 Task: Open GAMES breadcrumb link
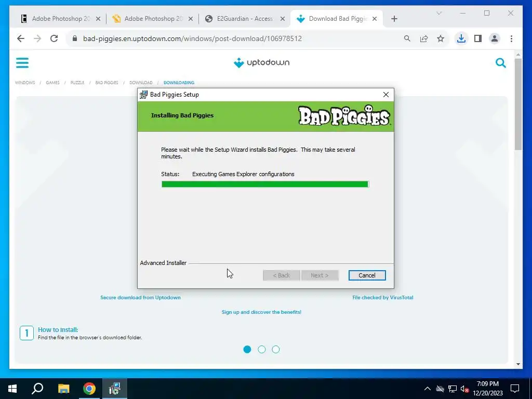(52, 83)
